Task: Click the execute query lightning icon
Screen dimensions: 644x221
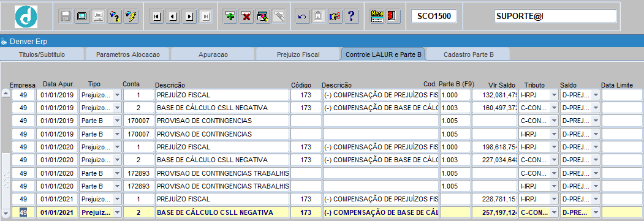Action: pos(131,17)
